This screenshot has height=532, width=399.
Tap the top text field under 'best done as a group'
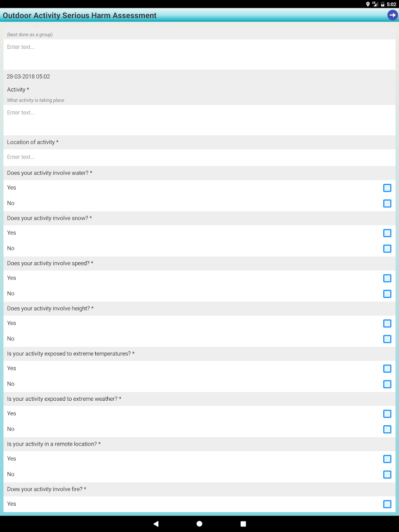[199, 54]
